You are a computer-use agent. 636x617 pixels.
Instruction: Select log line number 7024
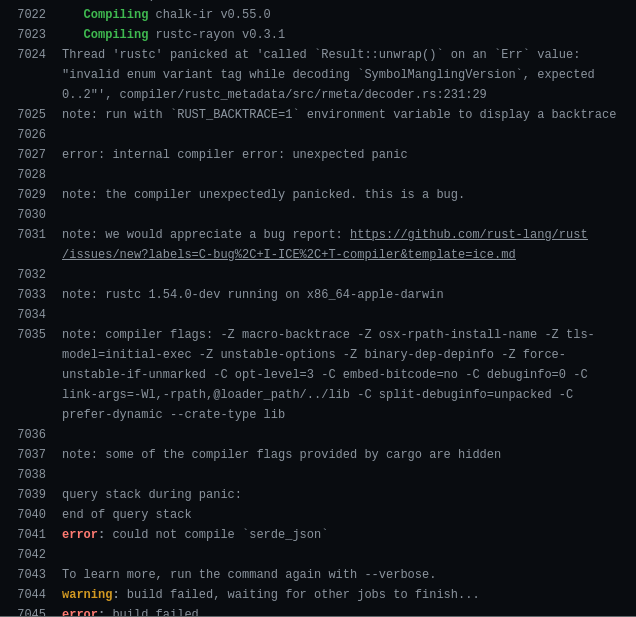coord(32,54)
